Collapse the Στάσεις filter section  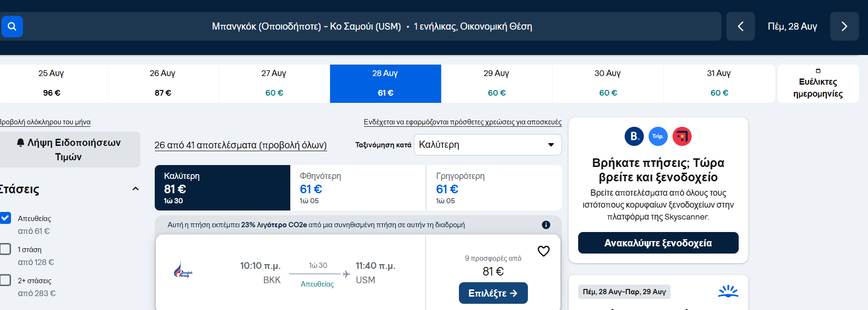(136, 189)
